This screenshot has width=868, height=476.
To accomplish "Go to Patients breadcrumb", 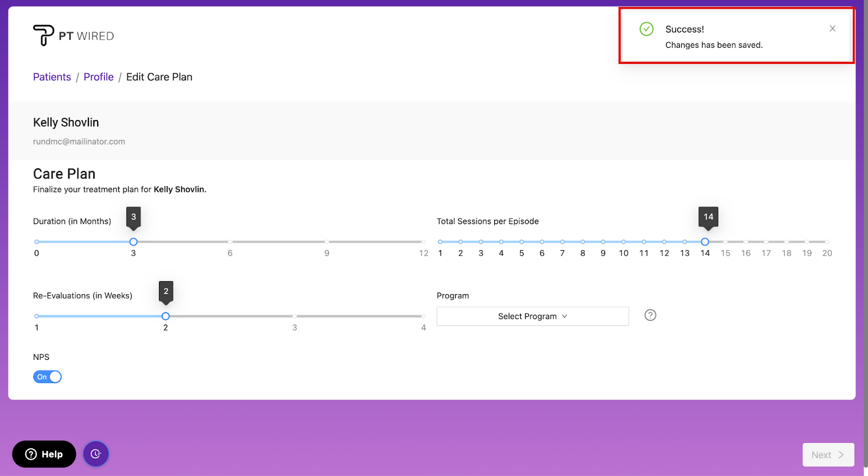I will pos(52,77).
